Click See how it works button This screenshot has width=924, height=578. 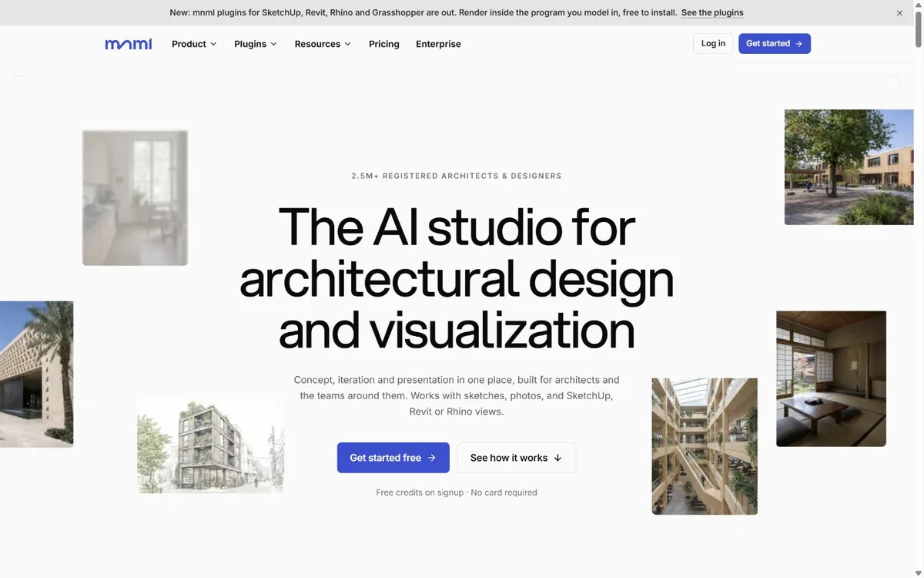[517, 458]
